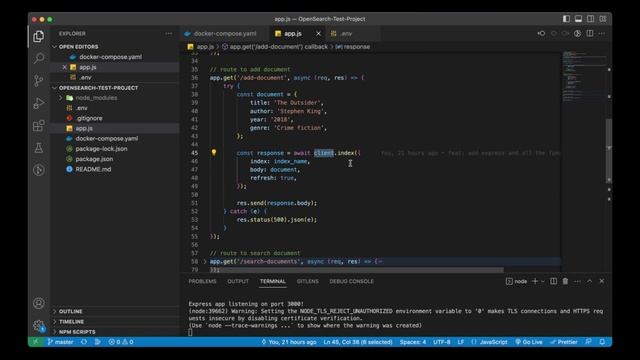Close app.js in the Open Editors list
The width and height of the screenshot is (640, 360).
pos(64,67)
